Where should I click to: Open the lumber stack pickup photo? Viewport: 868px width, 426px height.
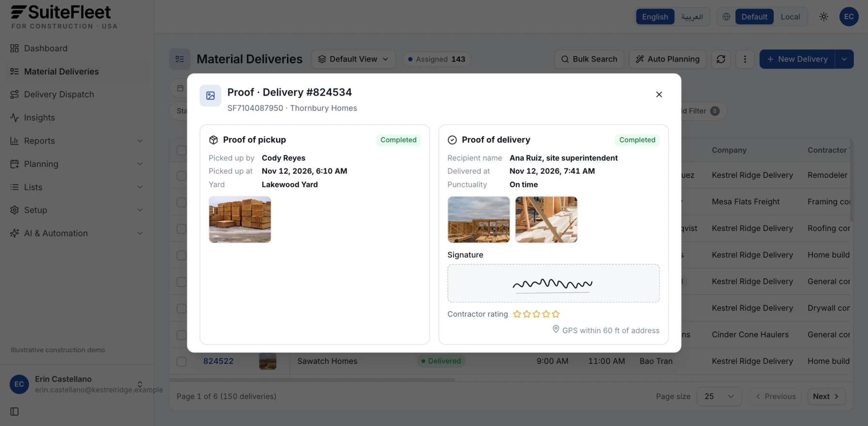click(240, 219)
